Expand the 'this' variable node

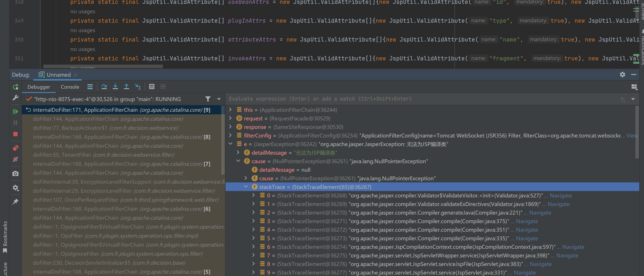230,109
